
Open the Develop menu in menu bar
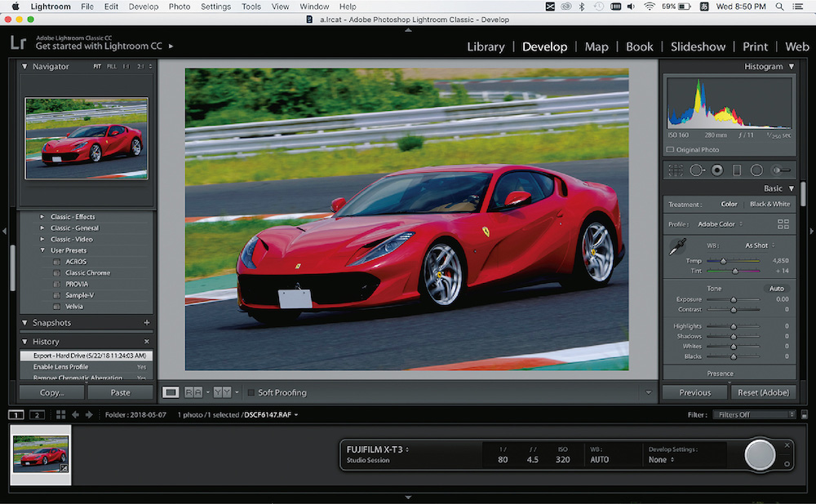pyautogui.click(x=144, y=7)
